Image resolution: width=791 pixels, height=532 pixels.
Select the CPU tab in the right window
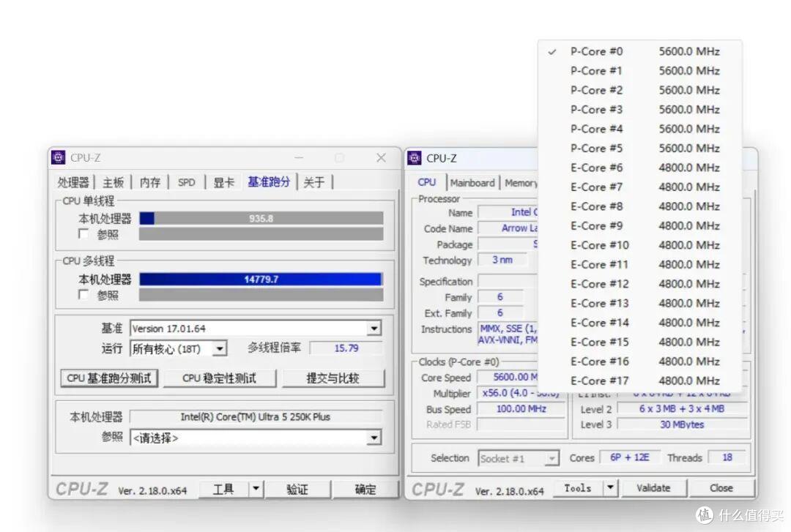click(x=427, y=182)
